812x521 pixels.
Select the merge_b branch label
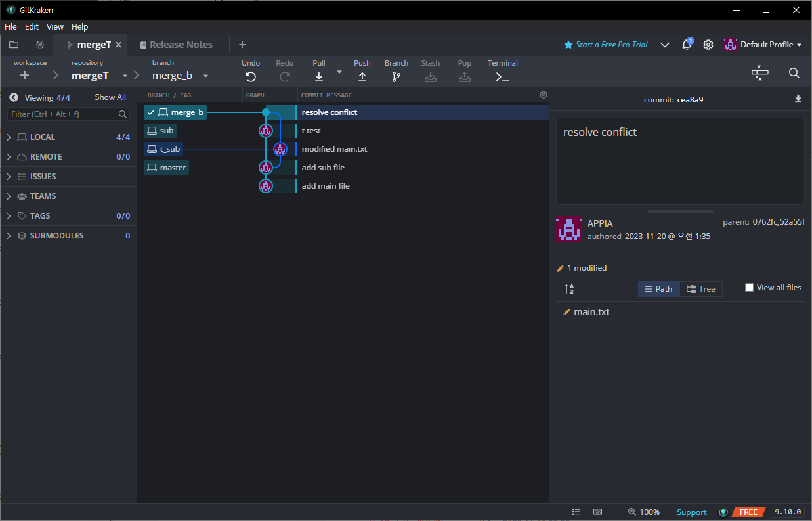click(175, 112)
